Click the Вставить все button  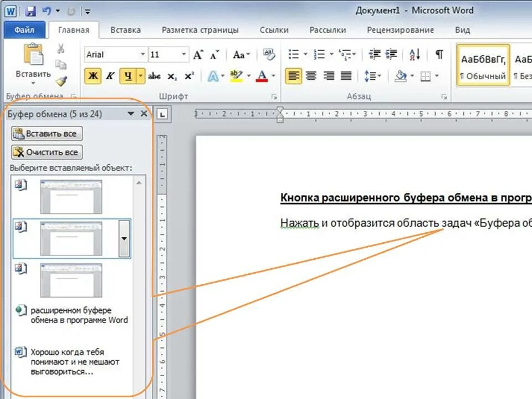47,134
